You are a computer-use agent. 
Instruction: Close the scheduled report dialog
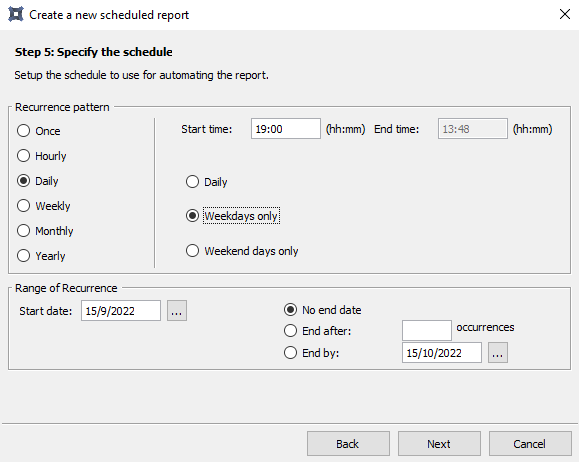tap(565, 14)
